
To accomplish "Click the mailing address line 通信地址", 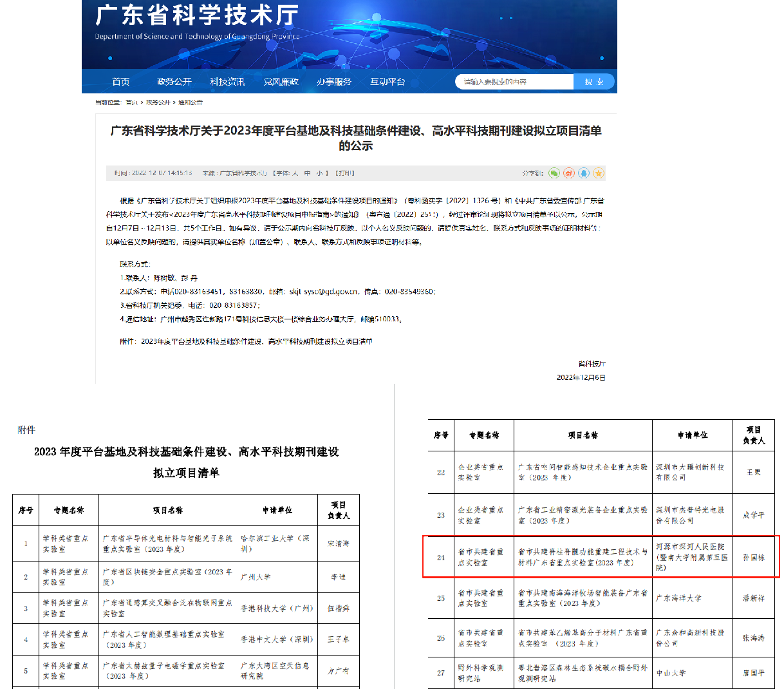I will pos(261,319).
